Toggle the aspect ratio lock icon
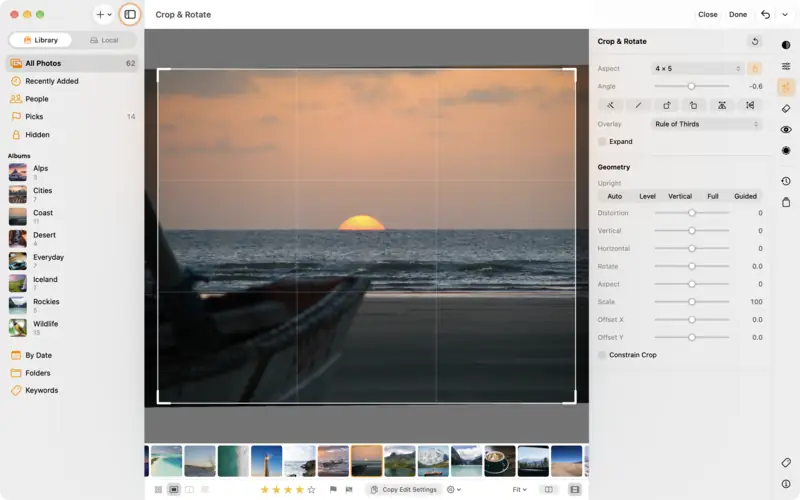This screenshot has height=500, width=800. (755, 68)
